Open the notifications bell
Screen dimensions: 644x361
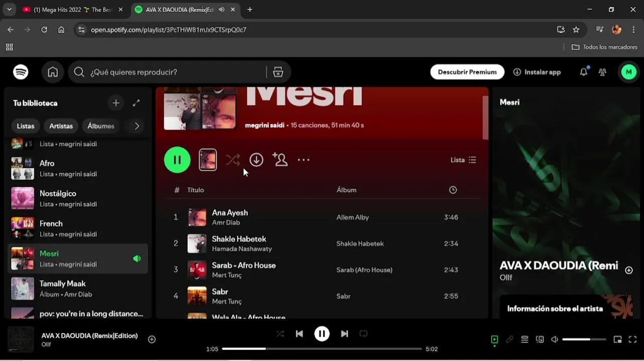[x=583, y=72]
